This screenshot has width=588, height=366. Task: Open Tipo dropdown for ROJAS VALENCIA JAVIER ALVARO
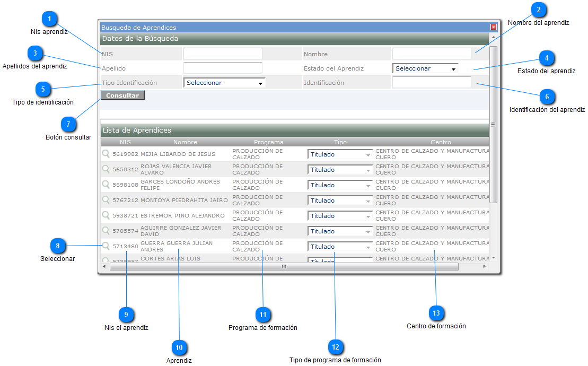pos(340,170)
